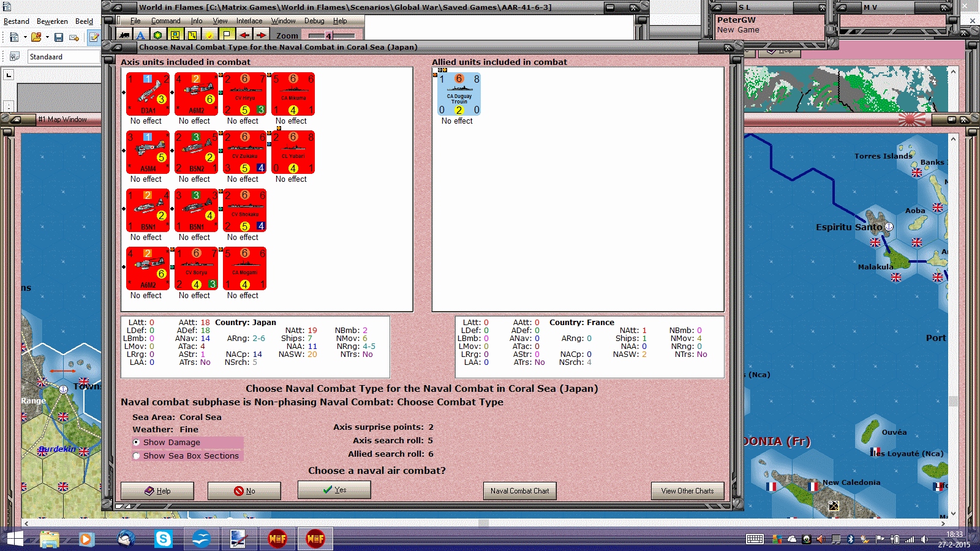The height and width of the screenshot is (551, 980).
Task: Open the Standaard style dropdown
Action: click(x=64, y=56)
